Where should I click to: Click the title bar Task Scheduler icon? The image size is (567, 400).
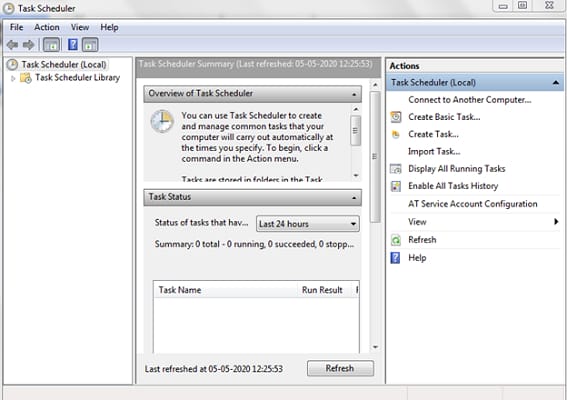8,8
